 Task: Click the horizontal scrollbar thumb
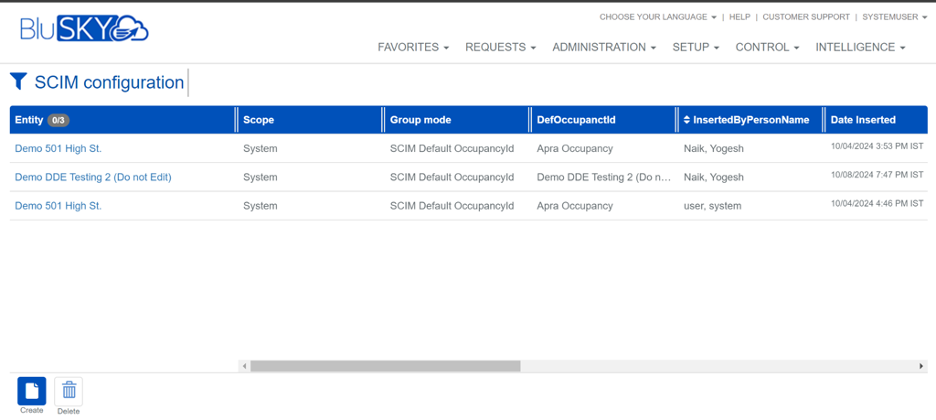pyautogui.click(x=385, y=366)
